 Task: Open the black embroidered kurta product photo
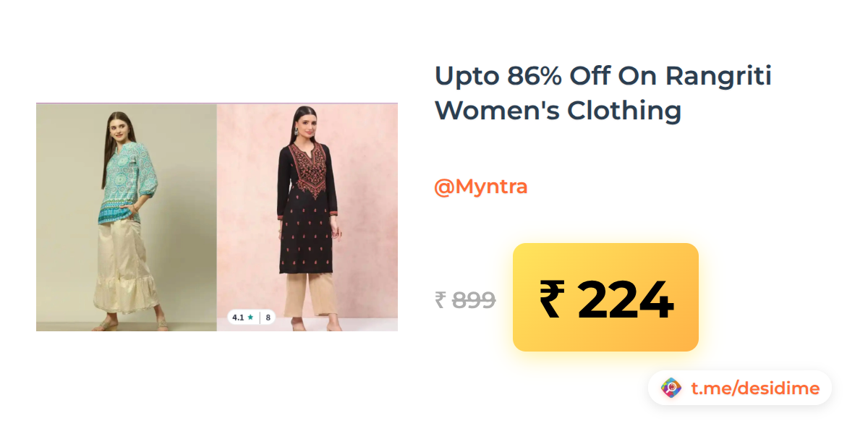pos(307,217)
